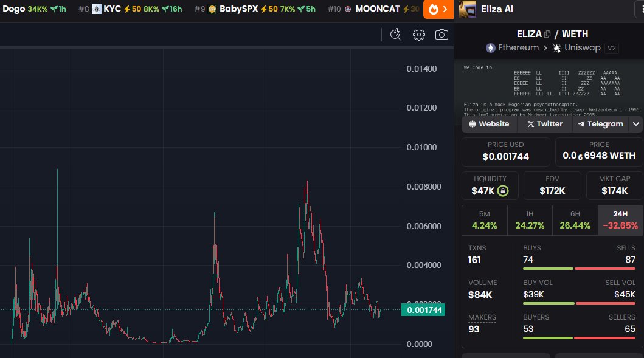The width and height of the screenshot is (644, 358).
Task: Click the Uniswap DEX link
Action: click(576, 48)
